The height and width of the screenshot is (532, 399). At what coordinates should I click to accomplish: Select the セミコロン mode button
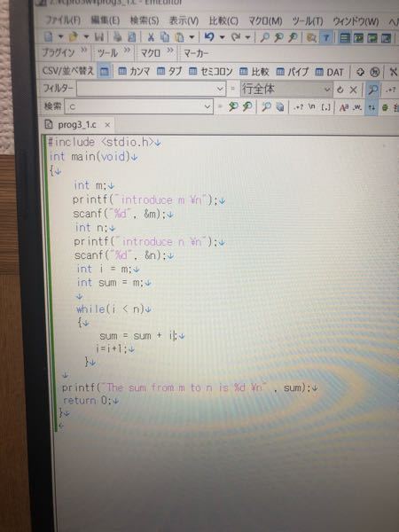coord(211,72)
